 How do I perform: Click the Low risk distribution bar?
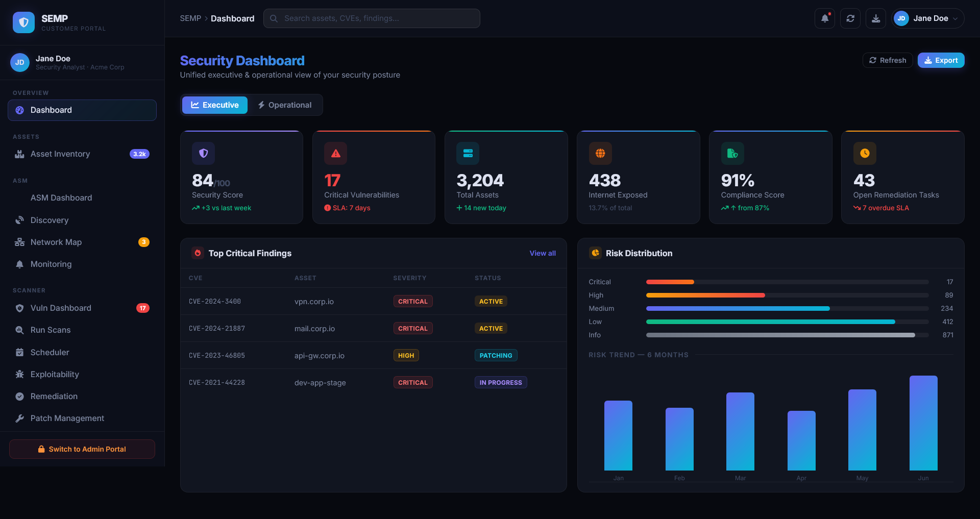tap(788, 322)
